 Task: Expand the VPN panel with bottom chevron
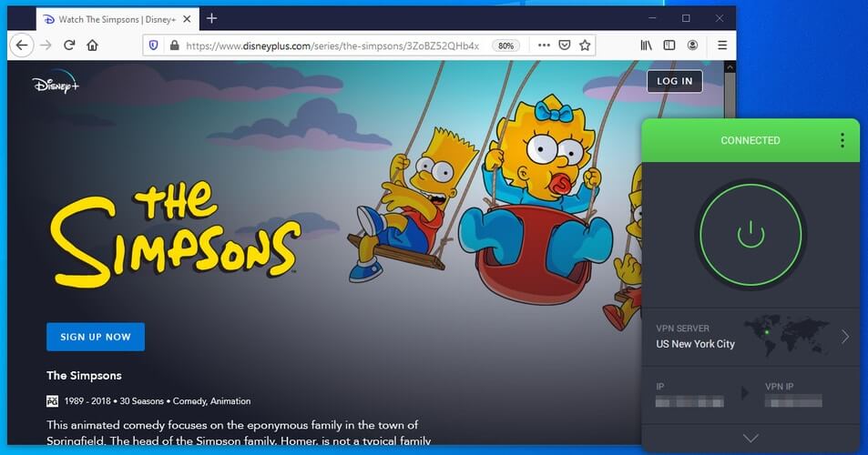(751, 439)
